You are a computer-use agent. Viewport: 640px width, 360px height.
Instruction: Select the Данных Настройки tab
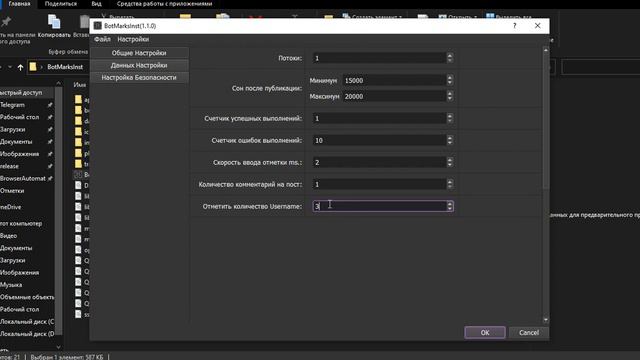(139, 65)
